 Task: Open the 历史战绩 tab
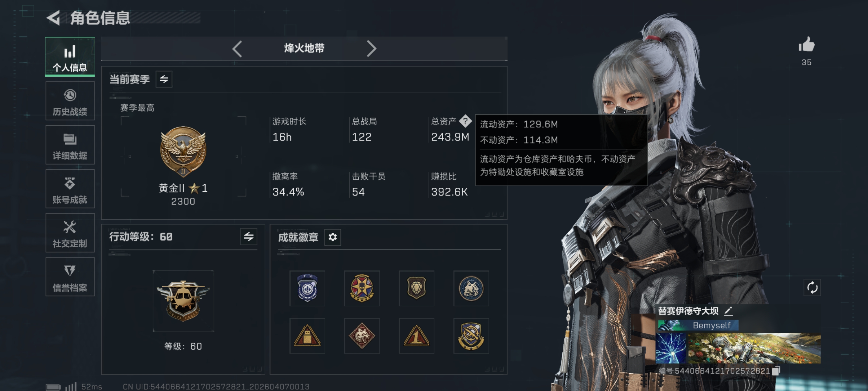click(x=70, y=101)
